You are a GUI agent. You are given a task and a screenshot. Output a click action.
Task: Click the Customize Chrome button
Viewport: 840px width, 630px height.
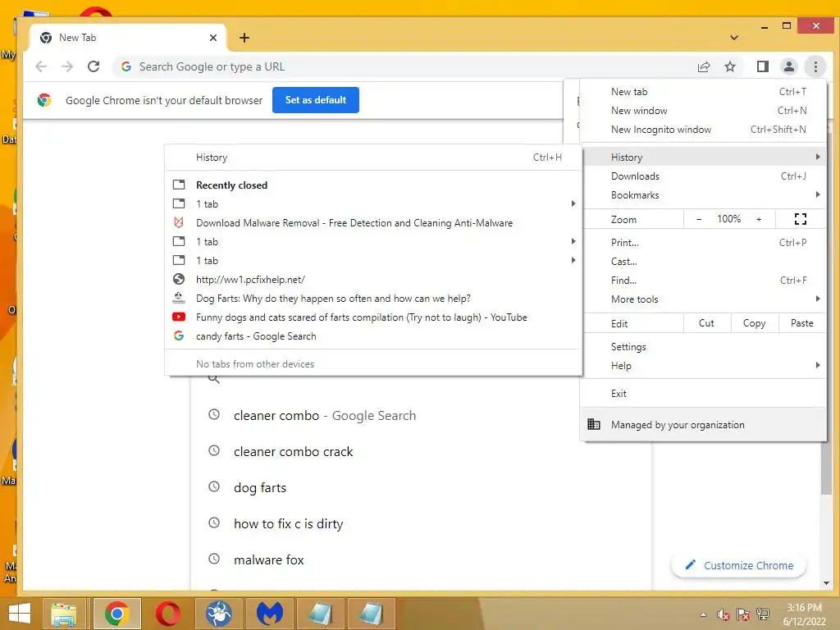[x=739, y=565]
